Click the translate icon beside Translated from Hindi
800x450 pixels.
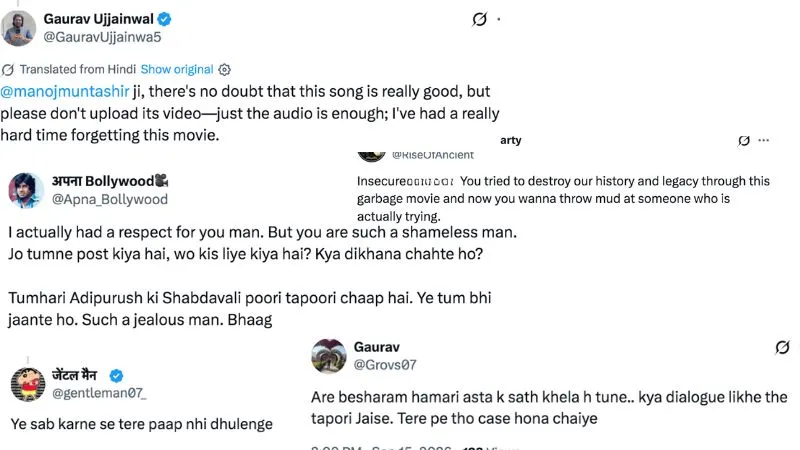[x=8, y=69]
